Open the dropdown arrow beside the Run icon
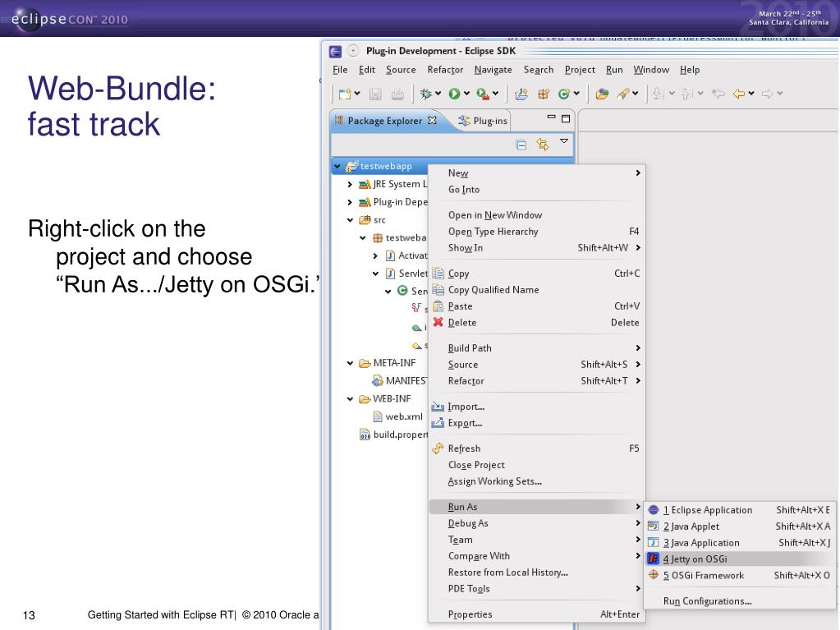 click(x=466, y=93)
